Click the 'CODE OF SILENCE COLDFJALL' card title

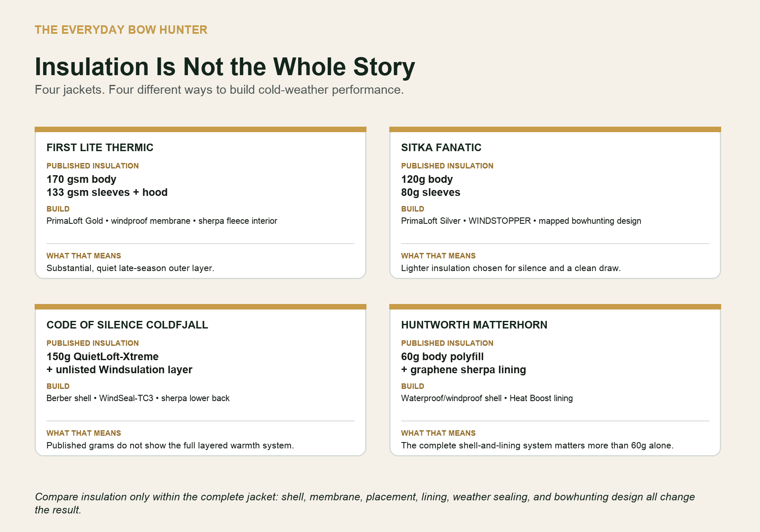pos(127,325)
